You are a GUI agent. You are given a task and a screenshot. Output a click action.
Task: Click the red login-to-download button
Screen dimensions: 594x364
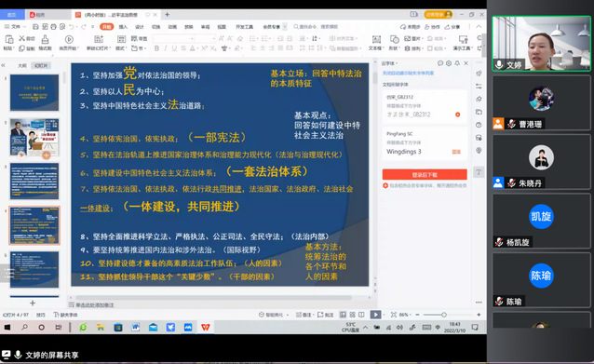click(x=425, y=174)
